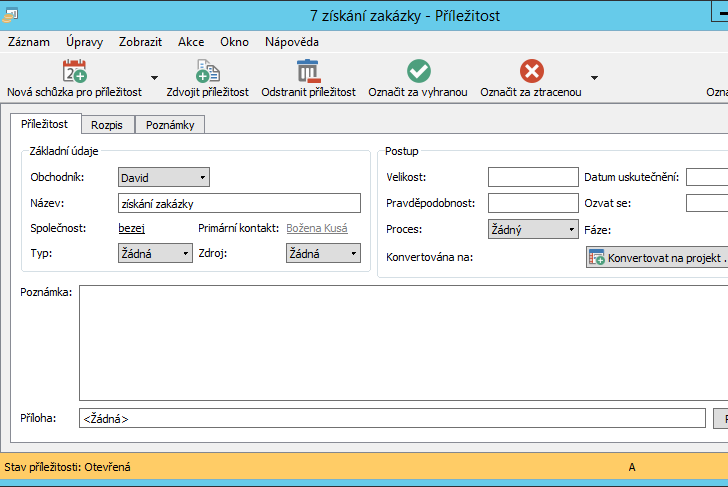The width and height of the screenshot is (728, 487).
Task: Open the Božena Kusá contact link
Action: 316,228
